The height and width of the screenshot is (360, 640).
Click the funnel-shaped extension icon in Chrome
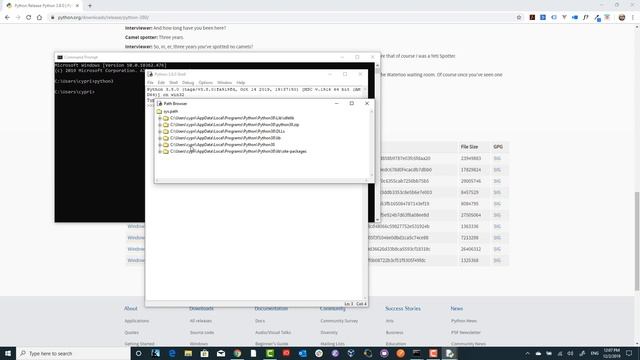(x=564, y=18)
